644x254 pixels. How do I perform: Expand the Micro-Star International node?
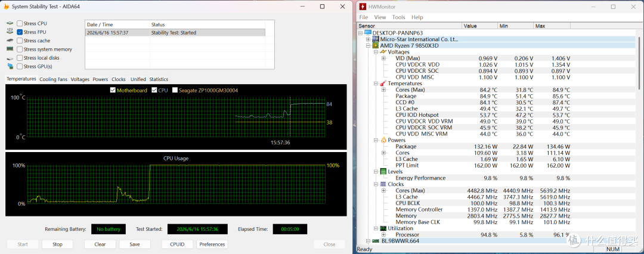[368, 39]
